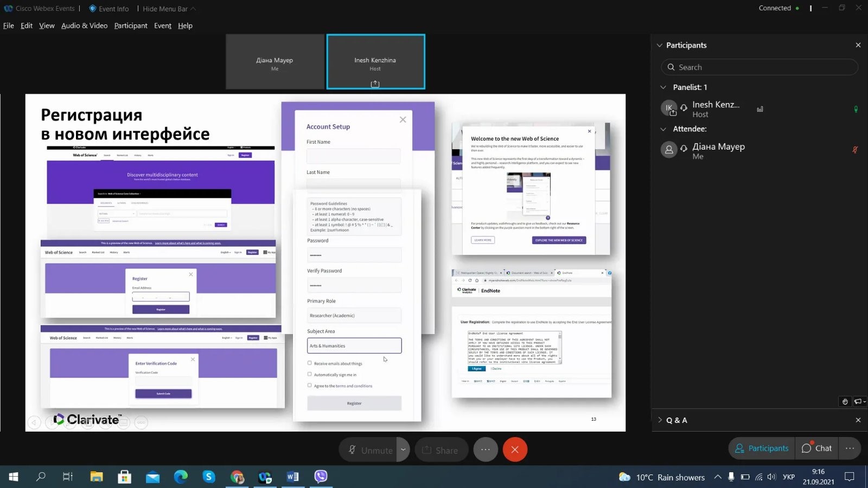The height and width of the screenshot is (488, 868).
Task: Click the Raise Hand icon
Action: coord(845,401)
